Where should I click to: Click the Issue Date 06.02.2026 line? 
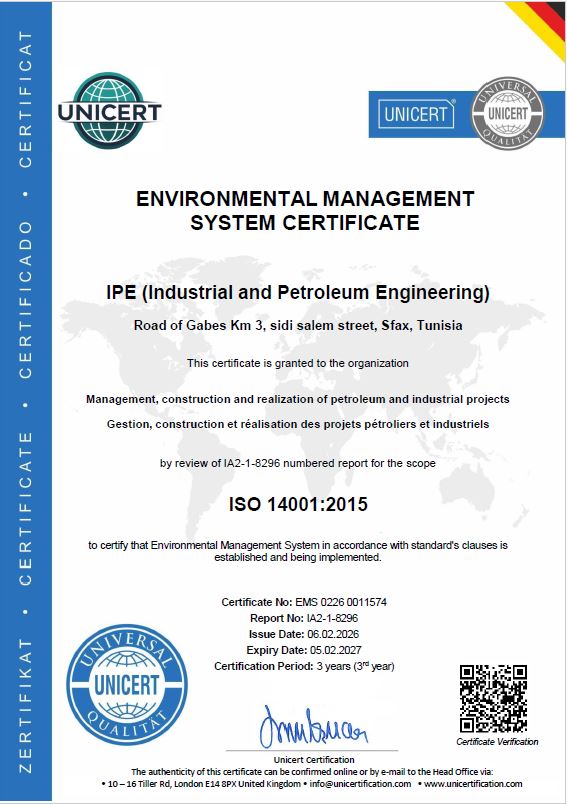[304, 634]
